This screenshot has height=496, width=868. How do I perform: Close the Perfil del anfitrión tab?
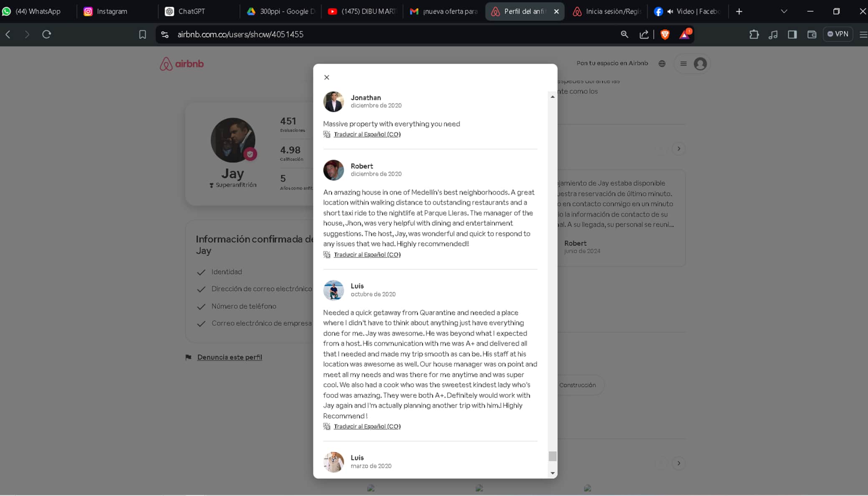click(x=556, y=12)
